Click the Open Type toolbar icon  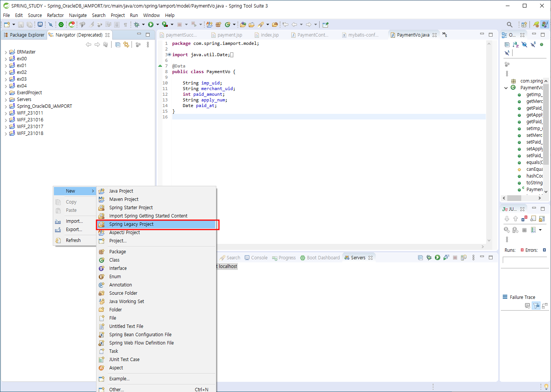(x=243, y=24)
